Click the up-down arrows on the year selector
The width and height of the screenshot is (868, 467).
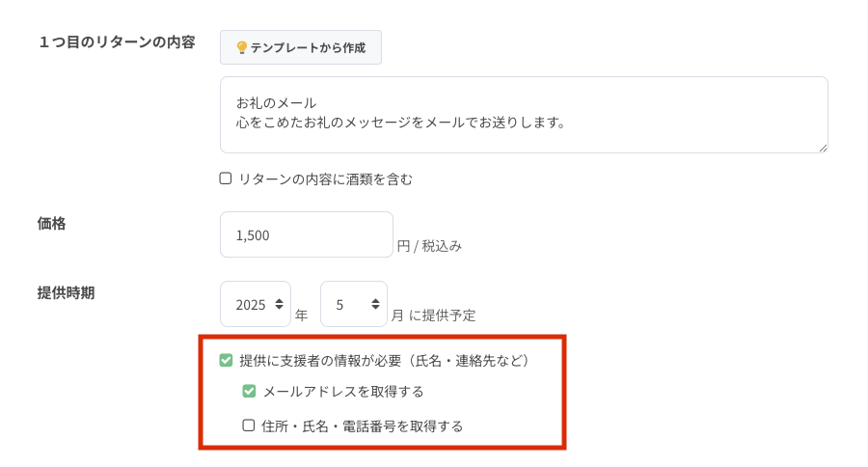point(280,304)
